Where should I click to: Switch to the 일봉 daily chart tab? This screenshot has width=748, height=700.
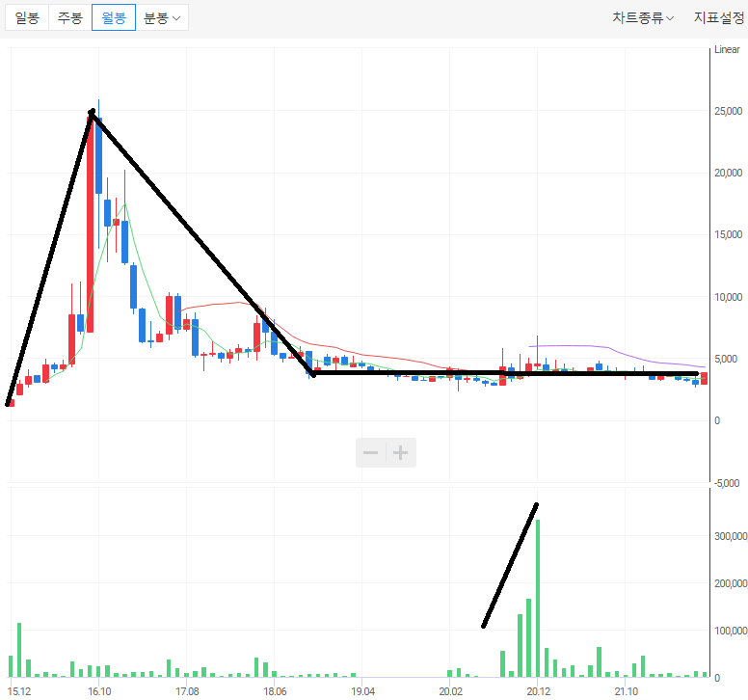(27, 17)
